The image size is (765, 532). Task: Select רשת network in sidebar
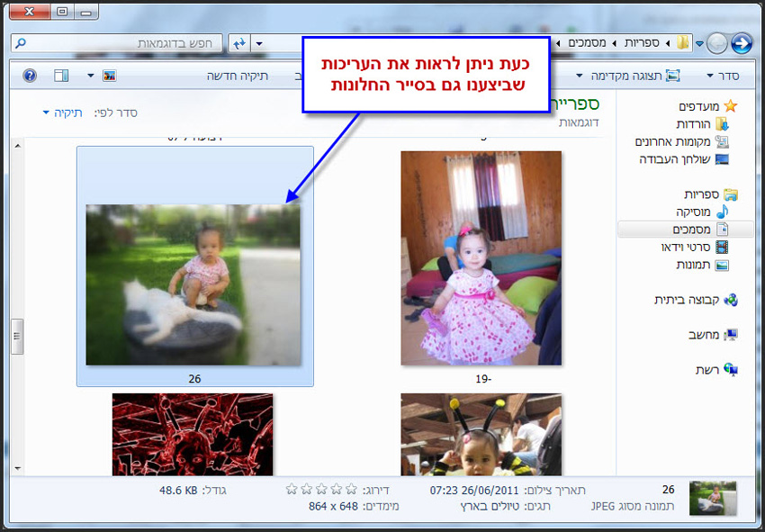click(x=706, y=370)
